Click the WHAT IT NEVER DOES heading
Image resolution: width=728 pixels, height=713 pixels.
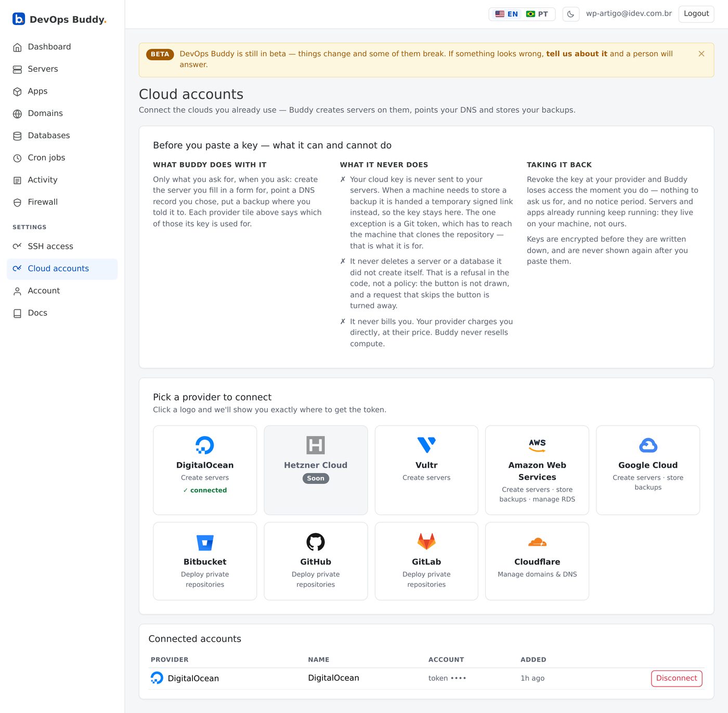(384, 165)
